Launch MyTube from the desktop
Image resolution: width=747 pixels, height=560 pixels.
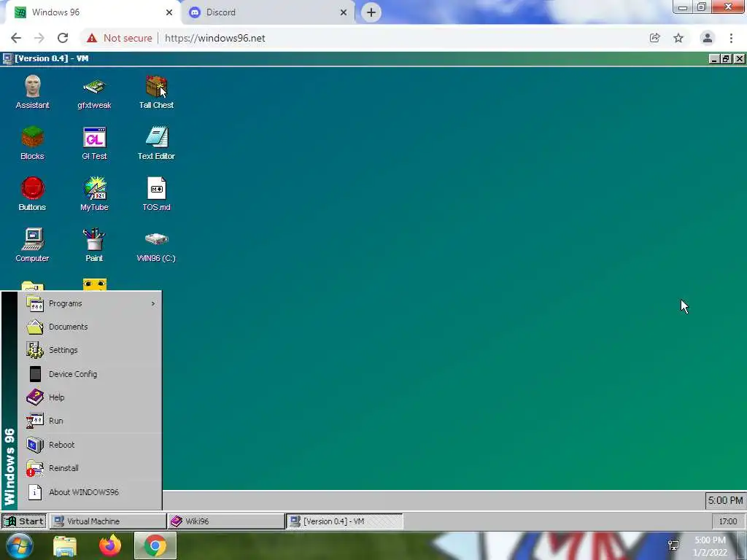point(94,194)
